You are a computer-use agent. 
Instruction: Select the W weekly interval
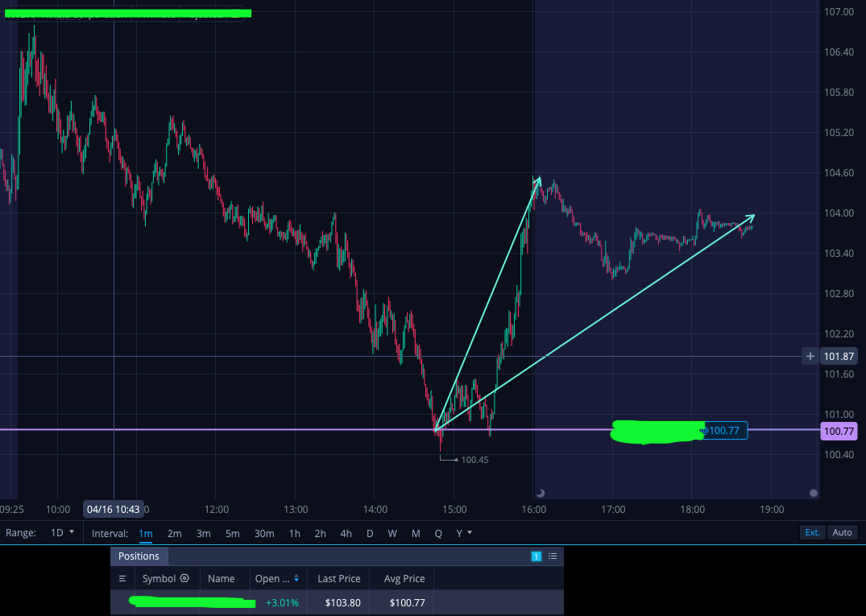coord(392,533)
